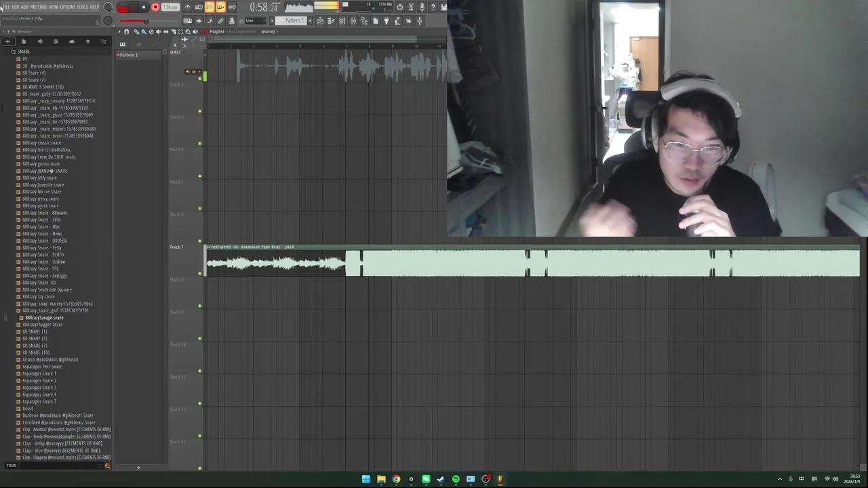Open the (none) arrangement dropdown
Screen dimensions: 868x488
[x=269, y=31]
